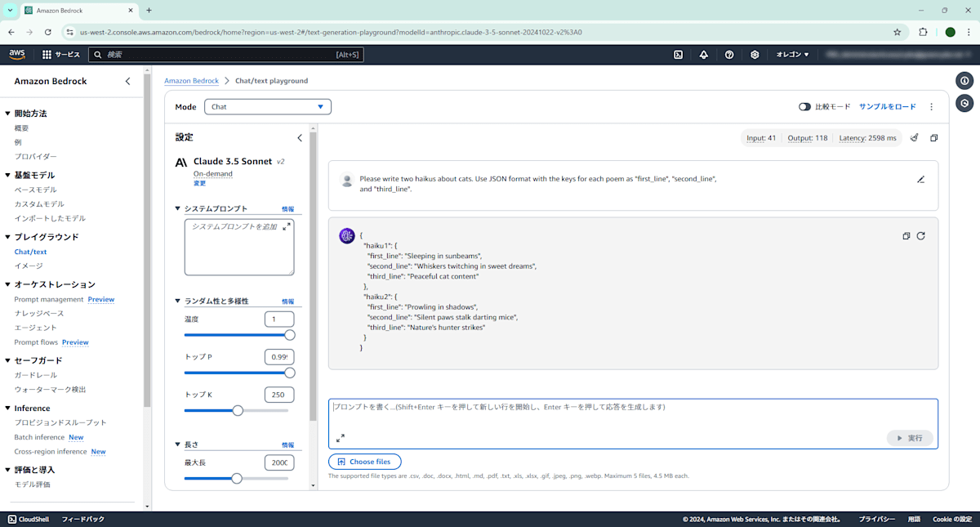
Task: Collapse the オーケストレーション sidebar section
Action: point(8,284)
